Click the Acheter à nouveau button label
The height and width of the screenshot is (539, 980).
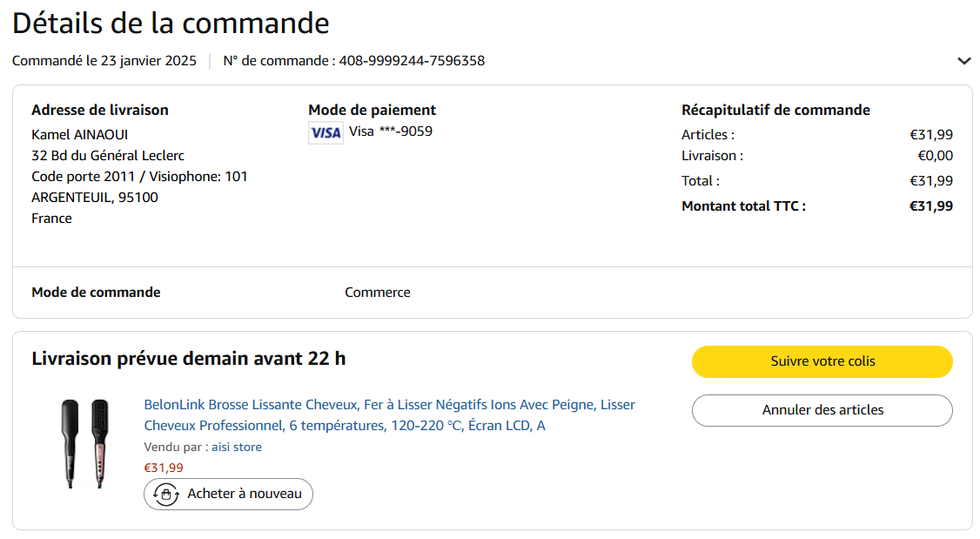(x=245, y=494)
